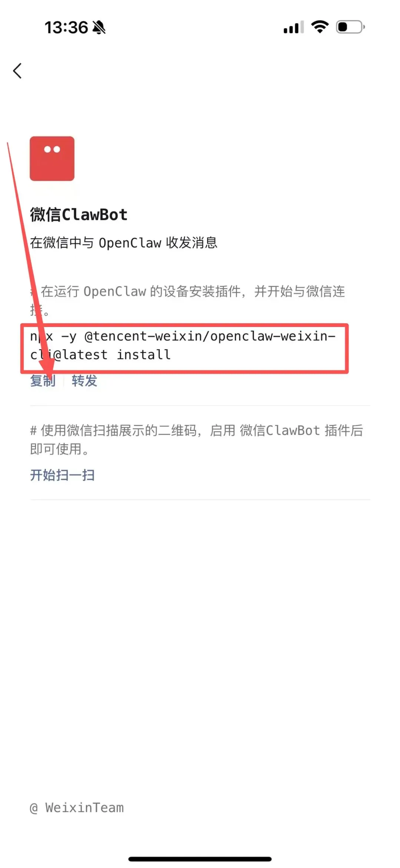Tap the battery indicator icon
400x868 pixels.
[x=350, y=27]
